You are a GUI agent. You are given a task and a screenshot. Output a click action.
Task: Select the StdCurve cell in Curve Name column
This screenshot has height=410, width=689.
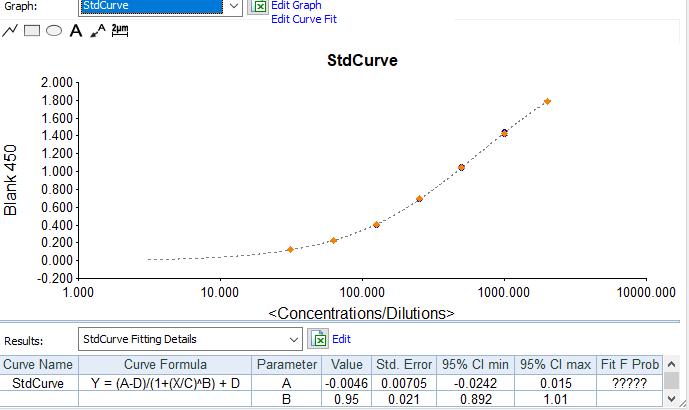point(39,383)
